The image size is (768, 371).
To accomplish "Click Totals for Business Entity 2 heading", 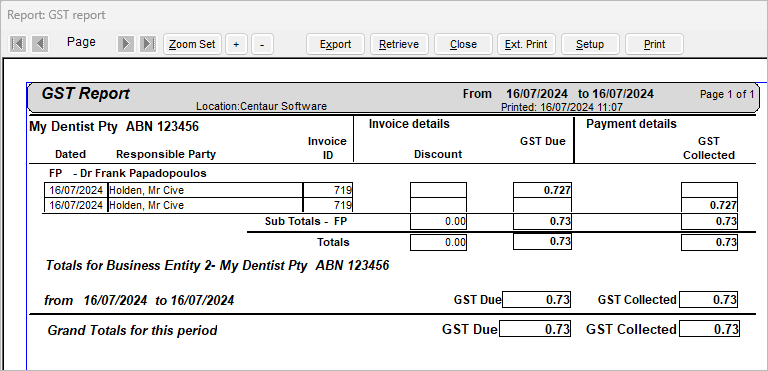I will point(217,266).
